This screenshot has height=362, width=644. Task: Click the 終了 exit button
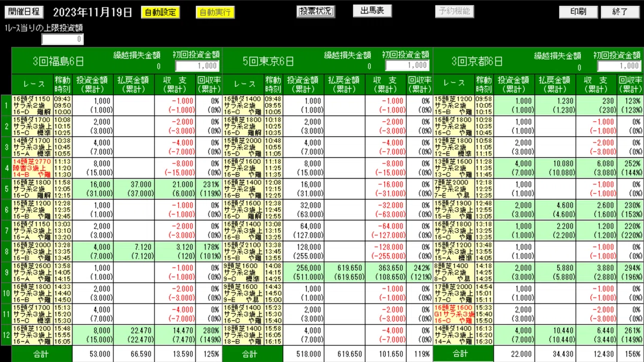point(620,12)
